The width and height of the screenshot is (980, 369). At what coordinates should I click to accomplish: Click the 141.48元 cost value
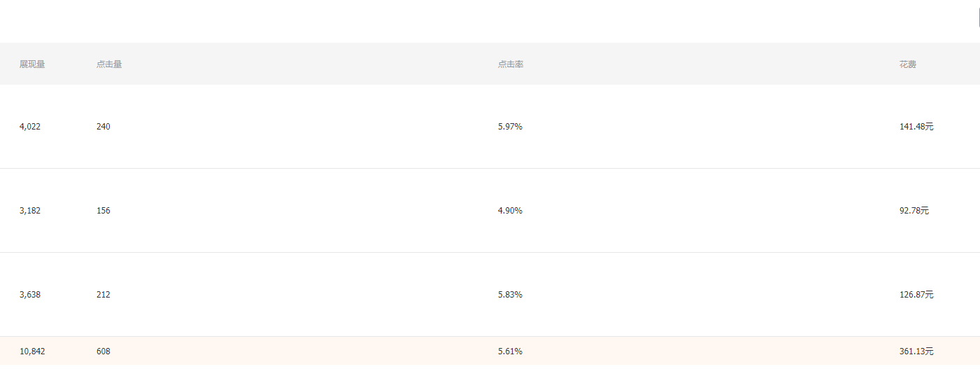[916, 127]
